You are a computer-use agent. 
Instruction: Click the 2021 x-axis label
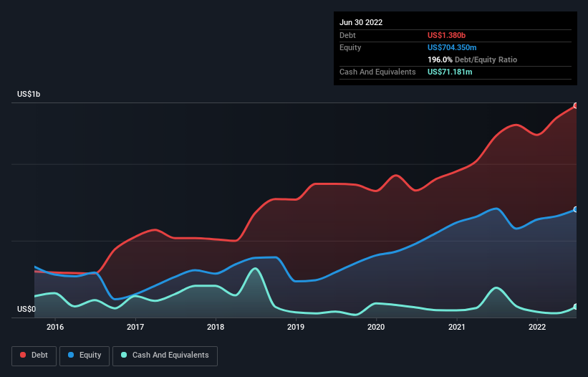[457, 327]
